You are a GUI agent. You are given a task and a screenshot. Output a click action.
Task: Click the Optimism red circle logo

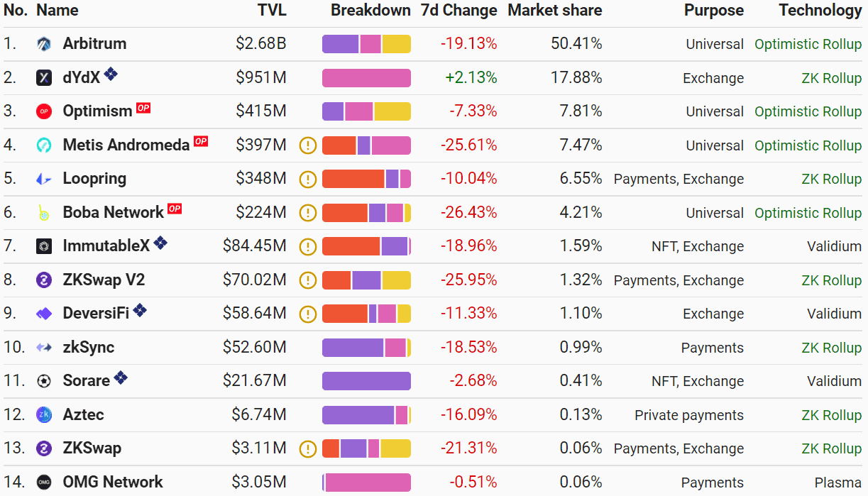click(43, 111)
